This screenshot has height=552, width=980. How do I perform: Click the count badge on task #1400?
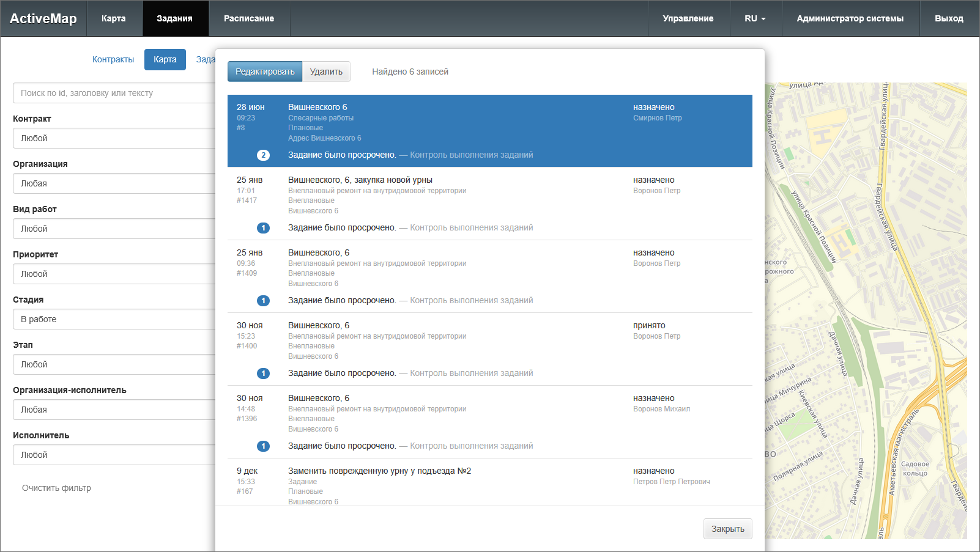pos(263,374)
